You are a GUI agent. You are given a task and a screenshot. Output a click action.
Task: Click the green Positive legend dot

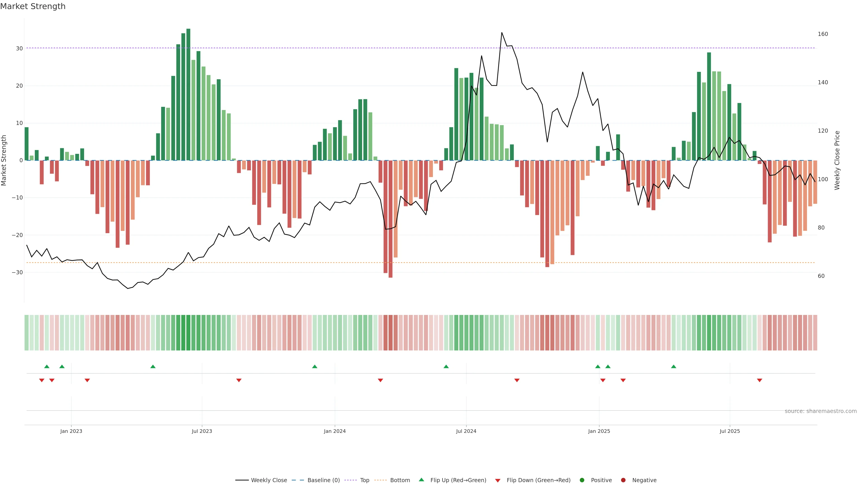coord(582,480)
